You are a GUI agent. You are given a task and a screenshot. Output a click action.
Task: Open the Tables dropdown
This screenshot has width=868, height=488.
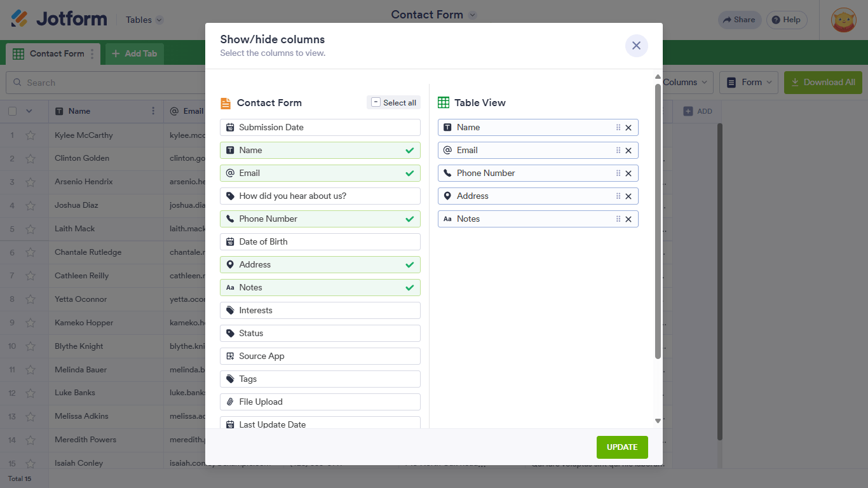pos(144,20)
